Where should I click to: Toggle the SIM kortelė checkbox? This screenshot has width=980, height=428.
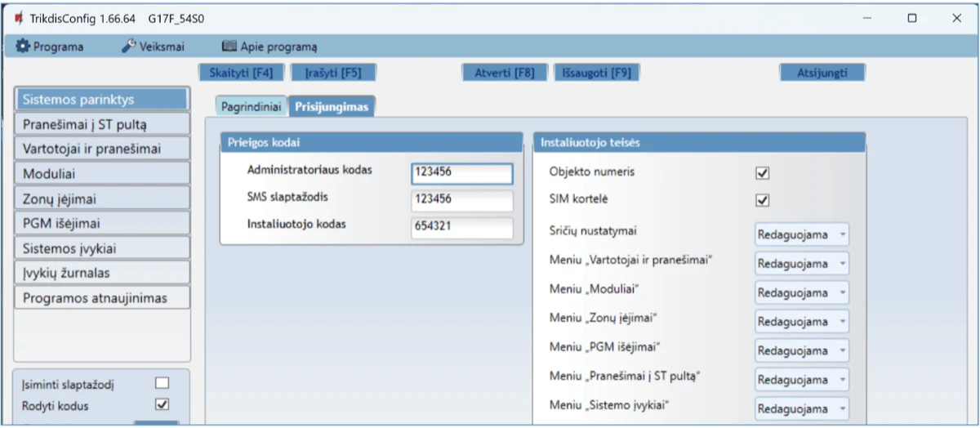pyautogui.click(x=764, y=200)
